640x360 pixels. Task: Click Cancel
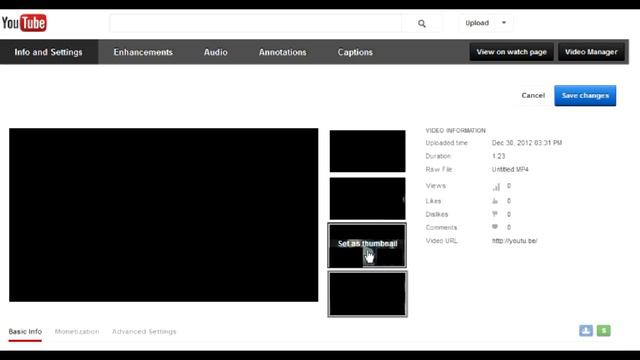(x=533, y=96)
